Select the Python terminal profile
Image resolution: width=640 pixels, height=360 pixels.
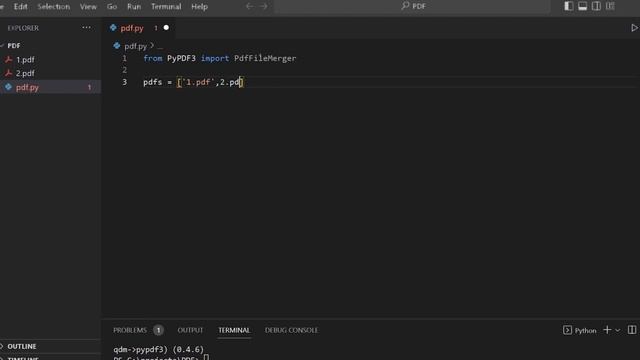(x=580, y=330)
